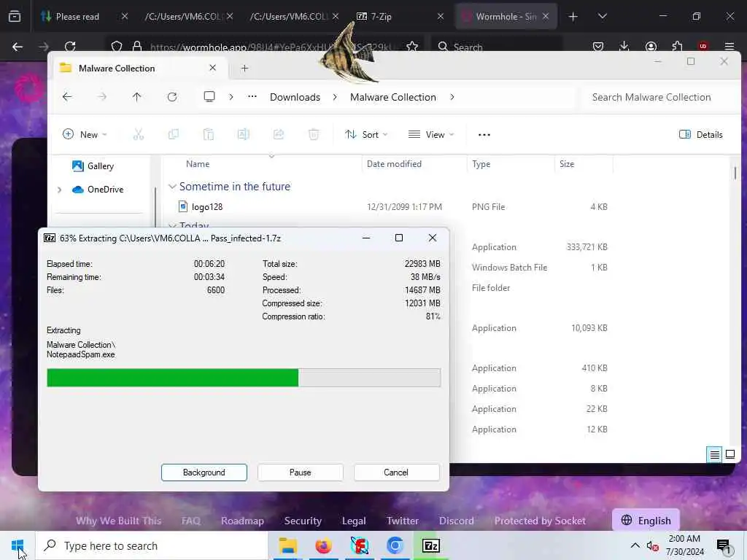This screenshot has width=747, height=560.
Task: Sort by the Size column header
Action: coord(566,164)
